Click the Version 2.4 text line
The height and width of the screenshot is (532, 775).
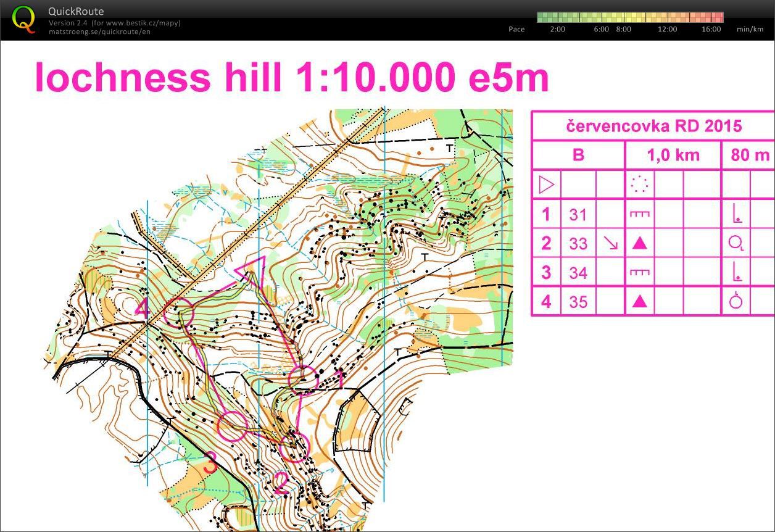click(x=115, y=23)
